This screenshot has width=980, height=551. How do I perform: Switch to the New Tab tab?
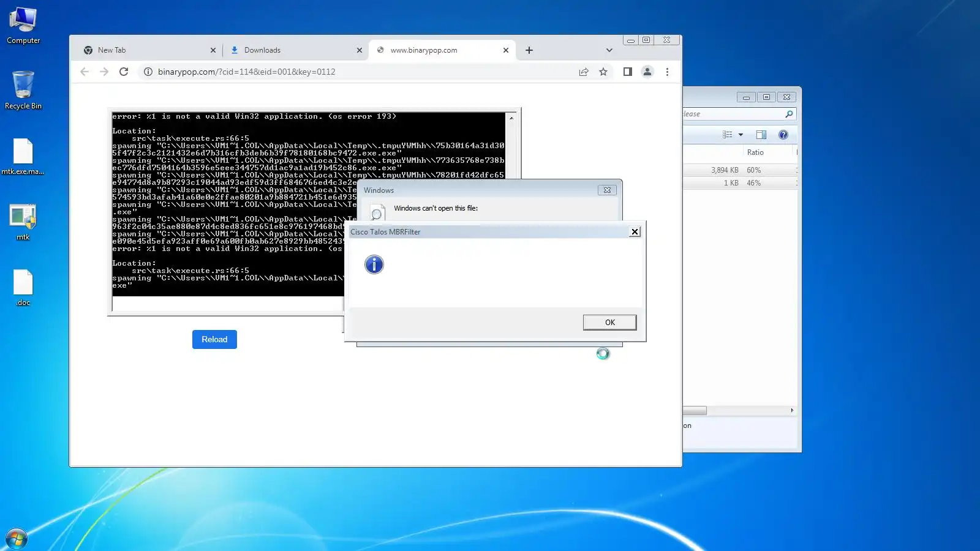(x=149, y=50)
